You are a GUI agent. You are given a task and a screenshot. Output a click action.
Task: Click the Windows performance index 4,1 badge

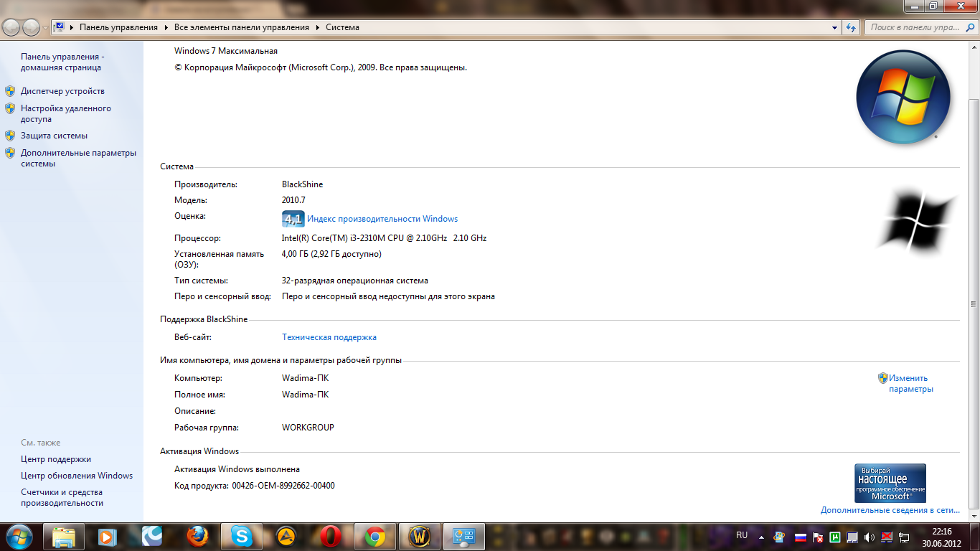click(293, 219)
